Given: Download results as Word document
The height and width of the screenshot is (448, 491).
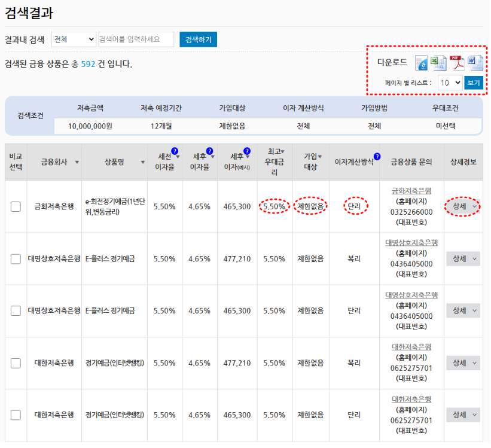Looking at the screenshot, I should tap(475, 63).
